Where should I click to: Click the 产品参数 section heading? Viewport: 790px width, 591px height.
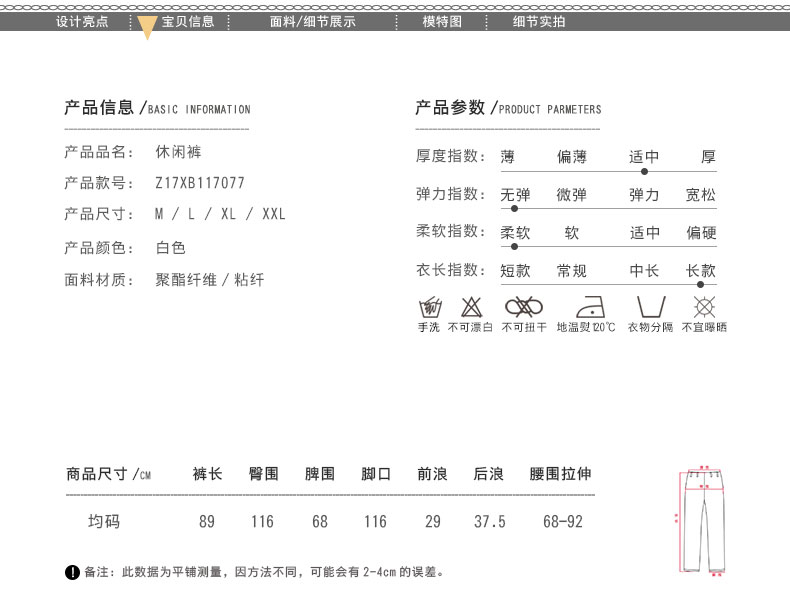point(508,108)
